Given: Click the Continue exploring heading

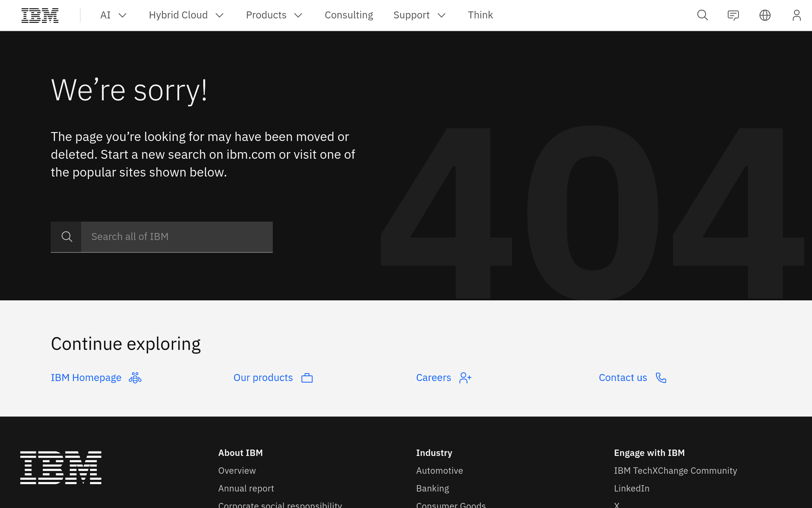Looking at the screenshot, I should point(126,344).
